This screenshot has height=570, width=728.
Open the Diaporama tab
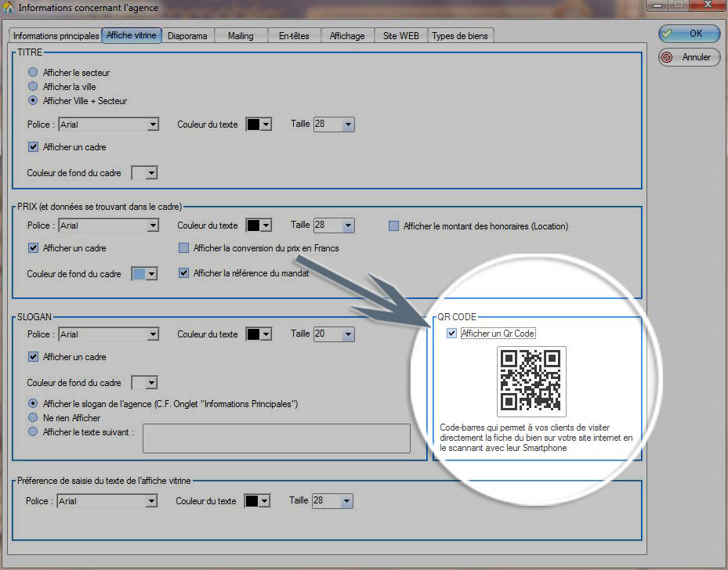(x=187, y=36)
